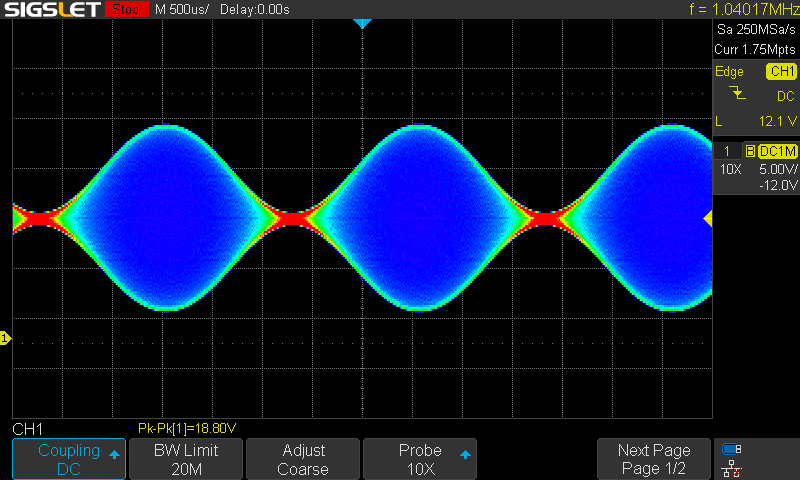Click the channel offset -12.0V readout
800x480 pixels.
pyautogui.click(x=778, y=185)
